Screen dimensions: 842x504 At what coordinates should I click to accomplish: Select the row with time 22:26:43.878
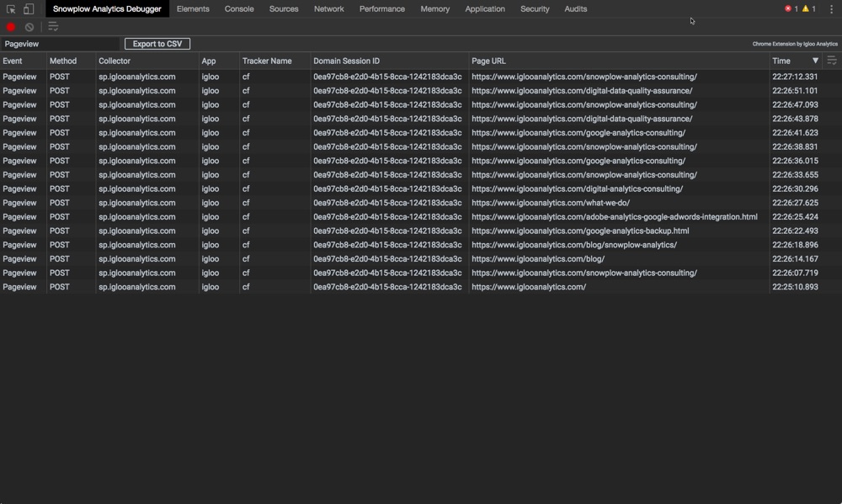point(421,119)
